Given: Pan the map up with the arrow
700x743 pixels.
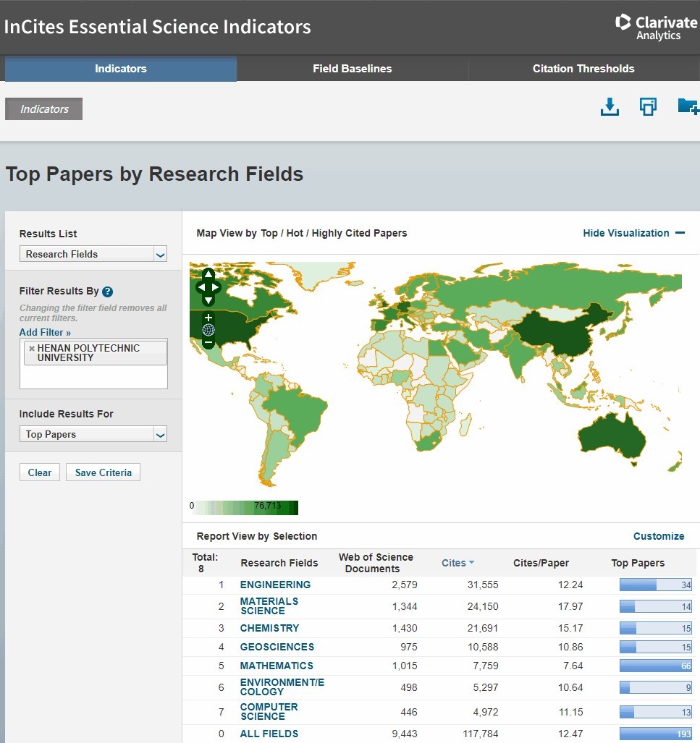Looking at the screenshot, I should (208, 274).
